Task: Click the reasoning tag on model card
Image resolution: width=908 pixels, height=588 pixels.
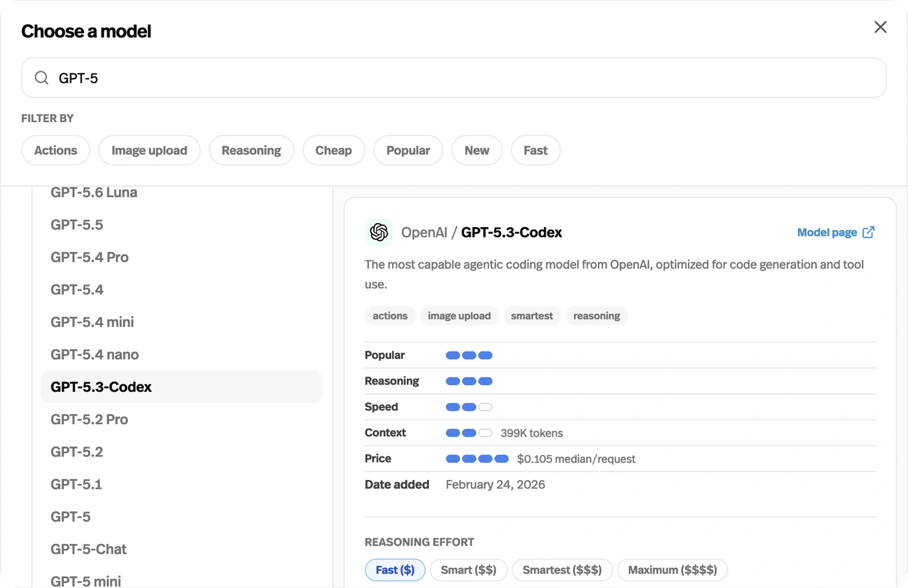Action: [597, 316]
